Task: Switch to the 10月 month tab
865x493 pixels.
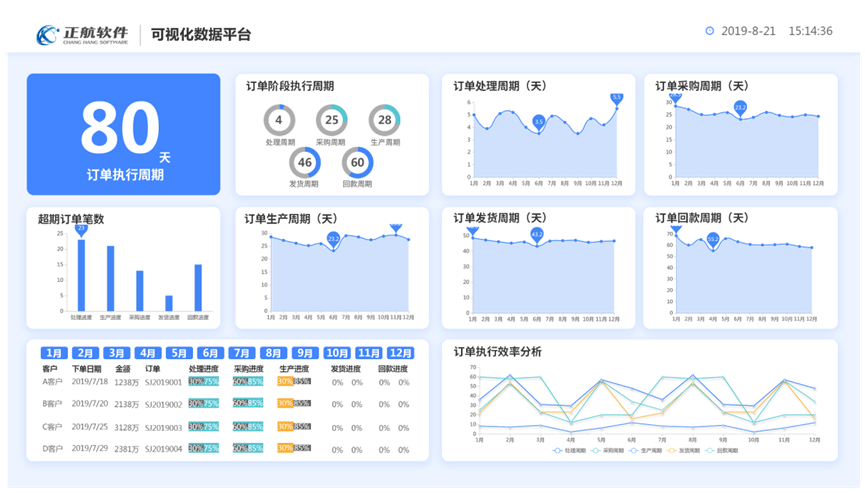Action: [337, 353]
